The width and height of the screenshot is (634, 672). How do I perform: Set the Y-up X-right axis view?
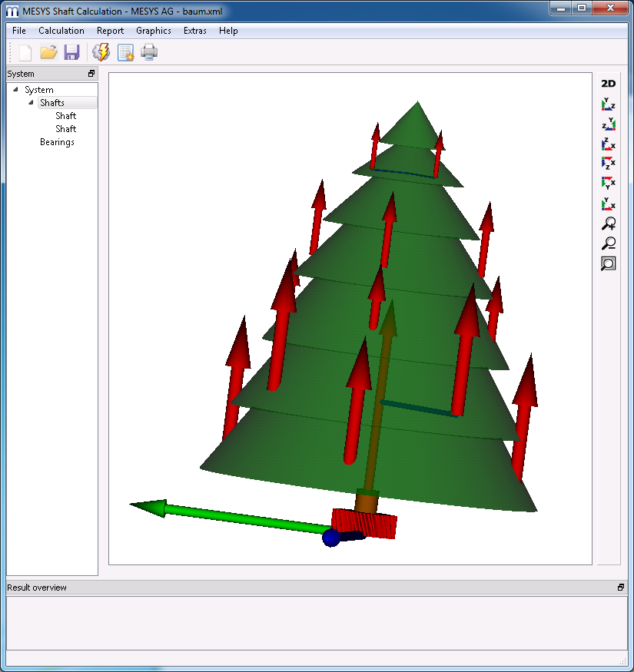[x=609, y=204]
